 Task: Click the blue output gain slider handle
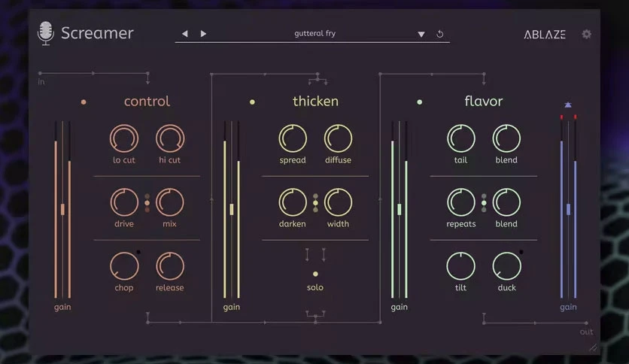pyautogui.click(x=568, y=209)
